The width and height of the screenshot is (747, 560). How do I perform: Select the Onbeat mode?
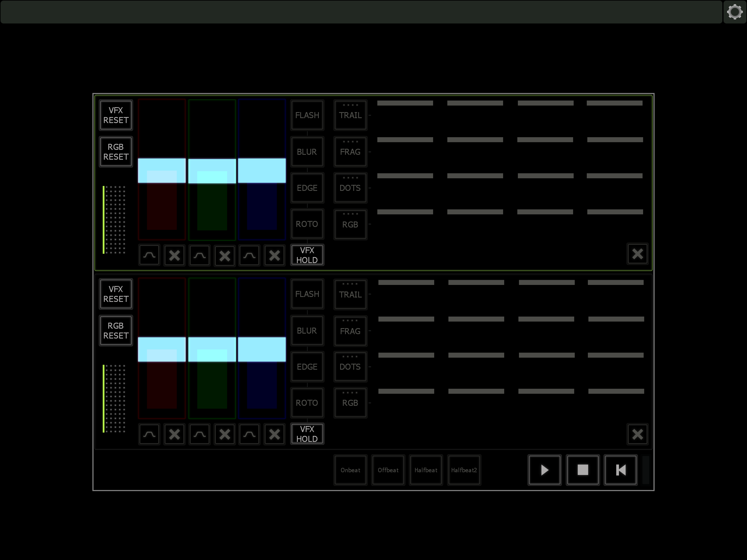click(350, 470)
